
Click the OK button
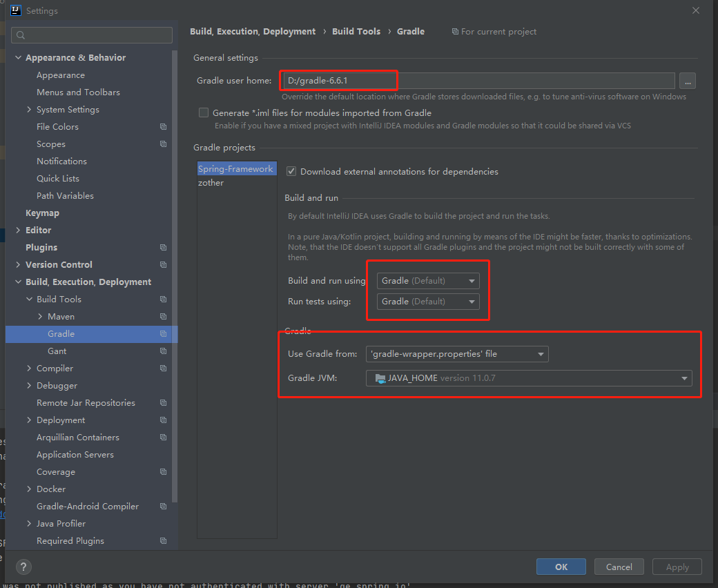pyautogui.click(x=561, y=567)
